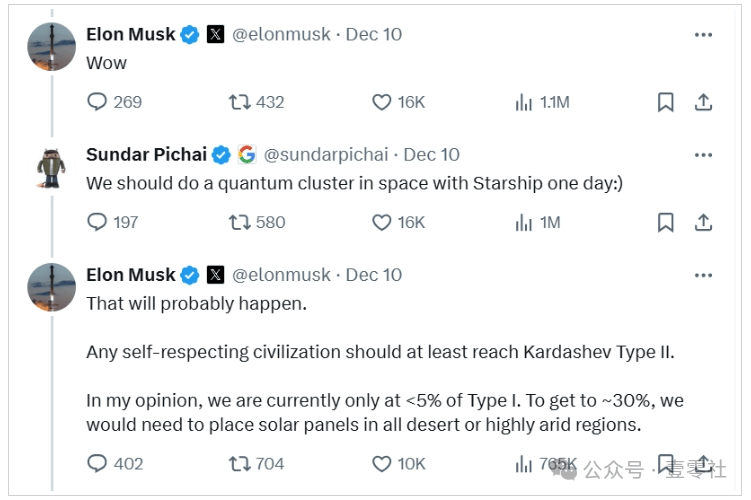Bookmark Sundar Pichai's tweet
The width and height of the screenshot is (751, 500).
(x=666, y=222)
